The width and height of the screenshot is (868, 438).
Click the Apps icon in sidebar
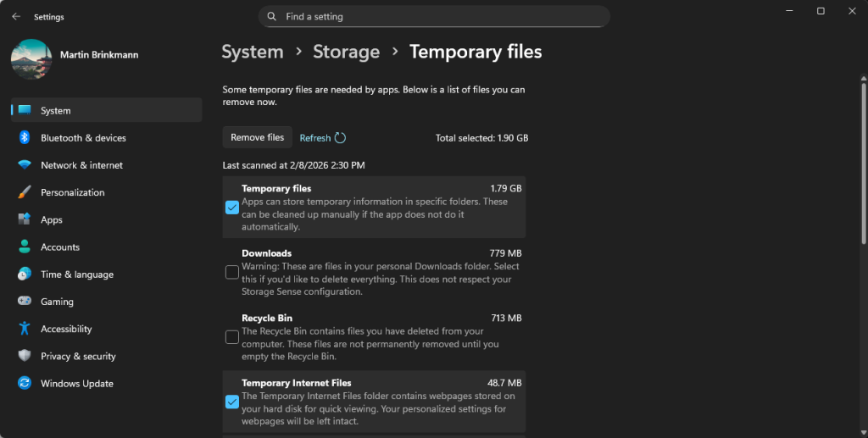[25, 219]
